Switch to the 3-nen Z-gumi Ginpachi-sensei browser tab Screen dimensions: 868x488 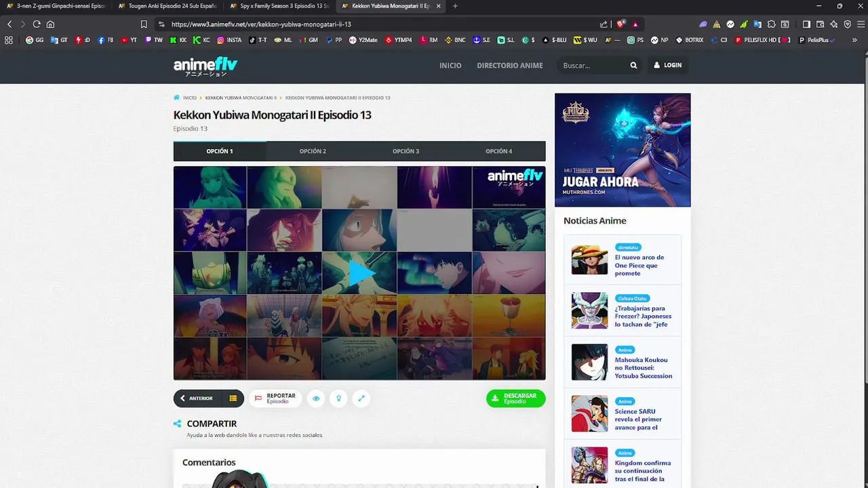tap(56, 6)
